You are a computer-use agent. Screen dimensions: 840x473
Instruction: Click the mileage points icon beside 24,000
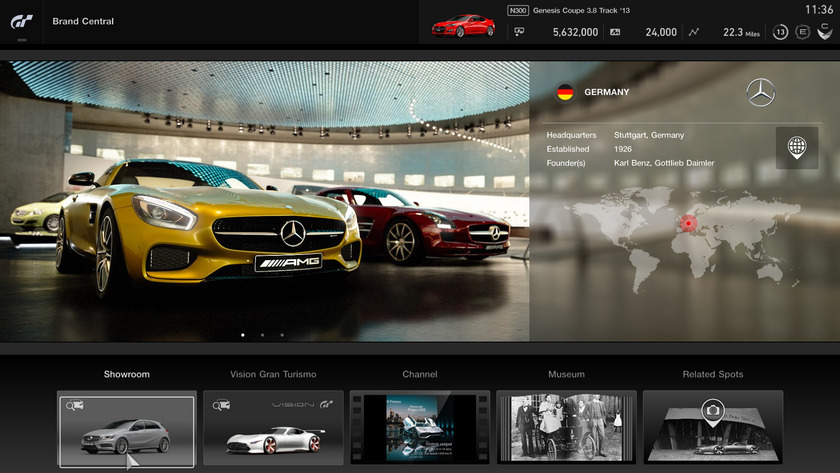pyautogui.click(x=615, y=32)
